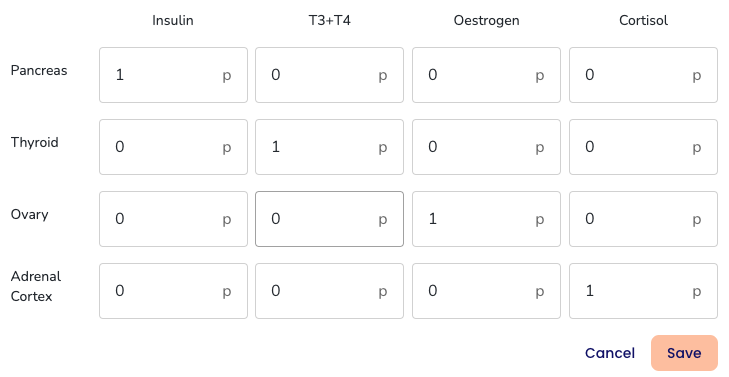
Task: Select the Adrenal Cortex Insulin field
Action: 173,291
